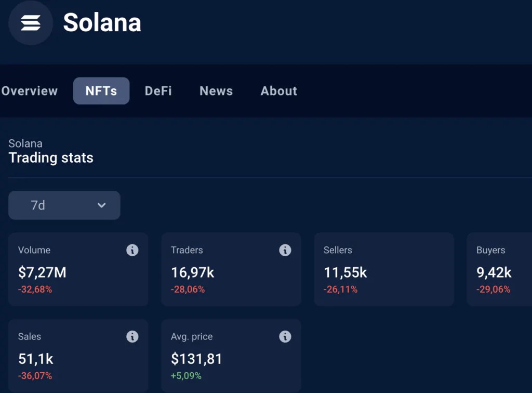
Task: Click the Avg. price info icon
Action: pyautogui.click(x=285, y=337)
